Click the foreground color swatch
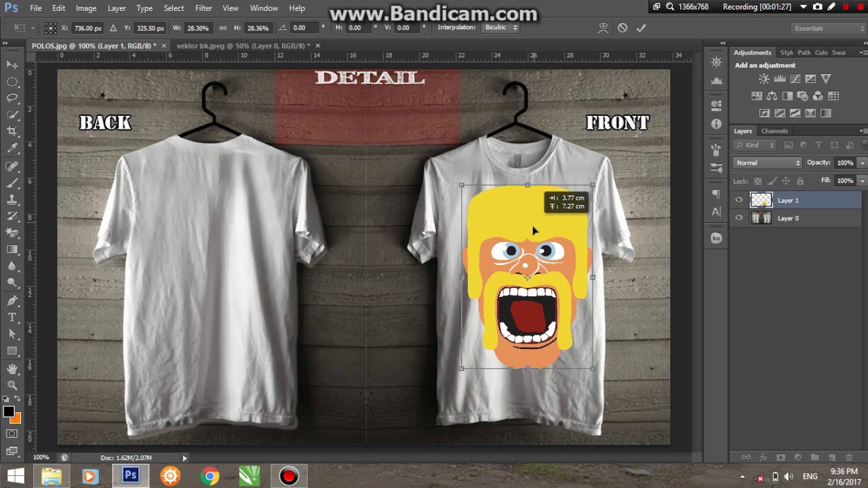868x488 pixels. pos(9,411)
